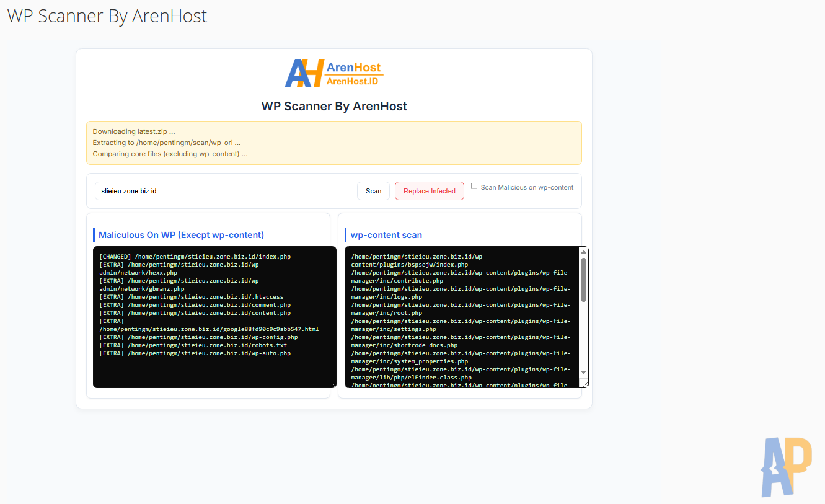Click the AP watermark logo
The height and width of the screenshot is (504, 825).
coord(786,466)
